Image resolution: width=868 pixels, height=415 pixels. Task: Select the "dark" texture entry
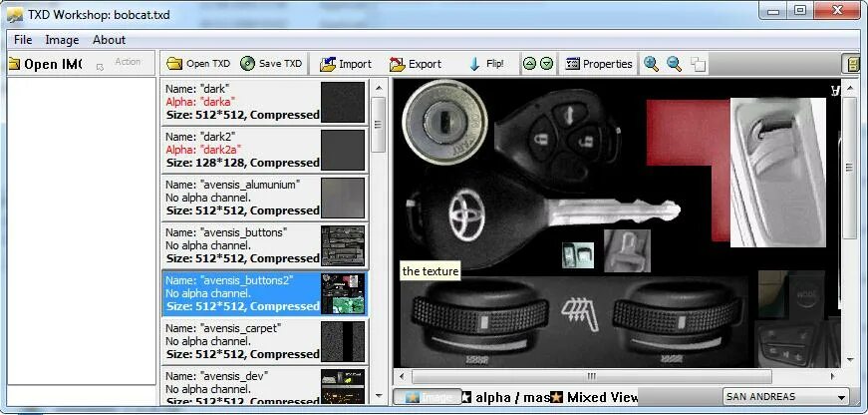point(265,102)
